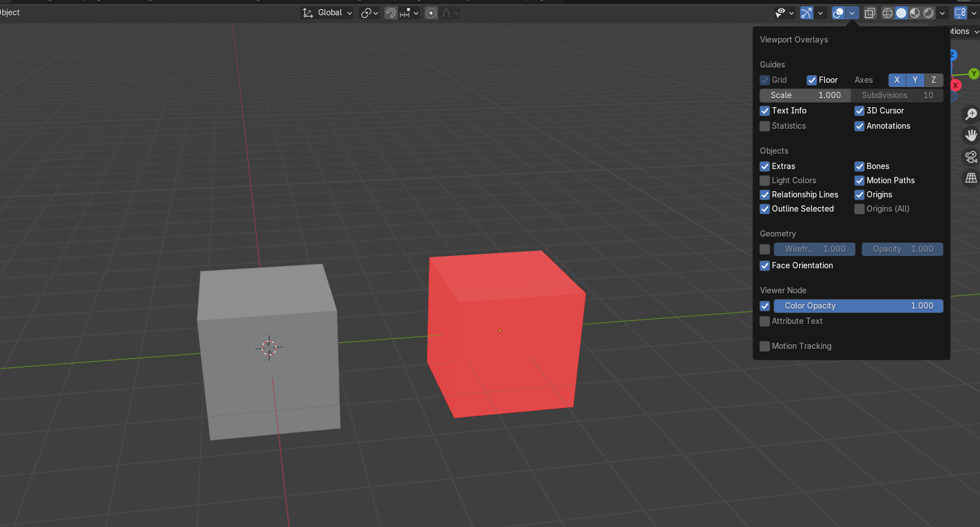This screenshot has height=527, width=980.
Task: Toggle proportional editing icon
Action: point(431,13)
